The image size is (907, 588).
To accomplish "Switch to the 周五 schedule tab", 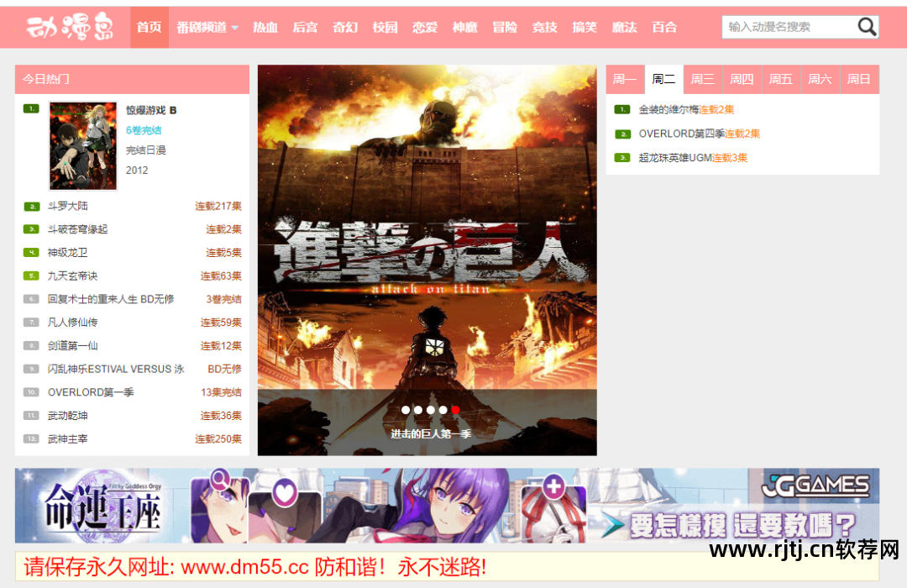I will pyautogui.click(x=780, y=79).
